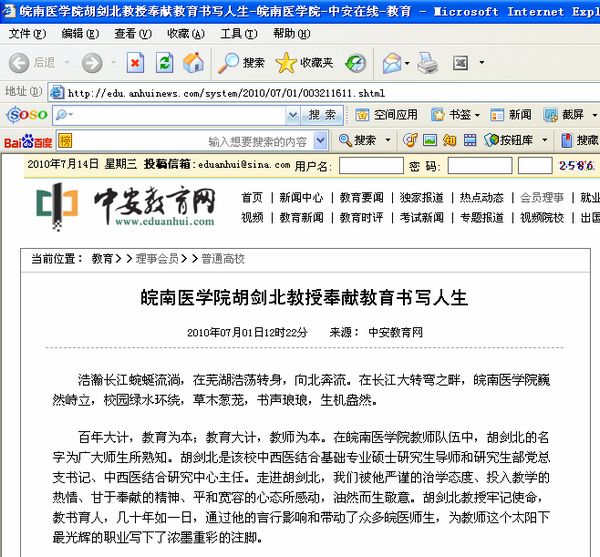Image resolution: width=600 pixels, height=557 pixels.
Task: Click 截屏 screenshot tool
Action: coord(564,115)
